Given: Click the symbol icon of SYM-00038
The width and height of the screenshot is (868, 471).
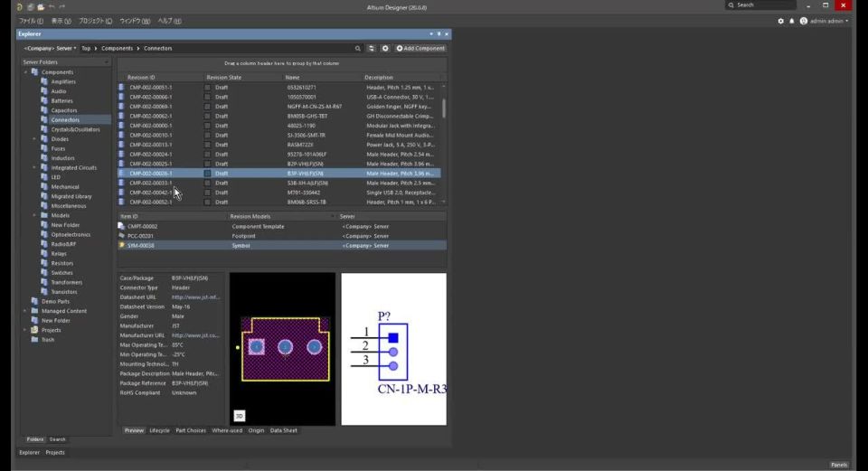Looking at the screenshot, I should click(121, 245).
